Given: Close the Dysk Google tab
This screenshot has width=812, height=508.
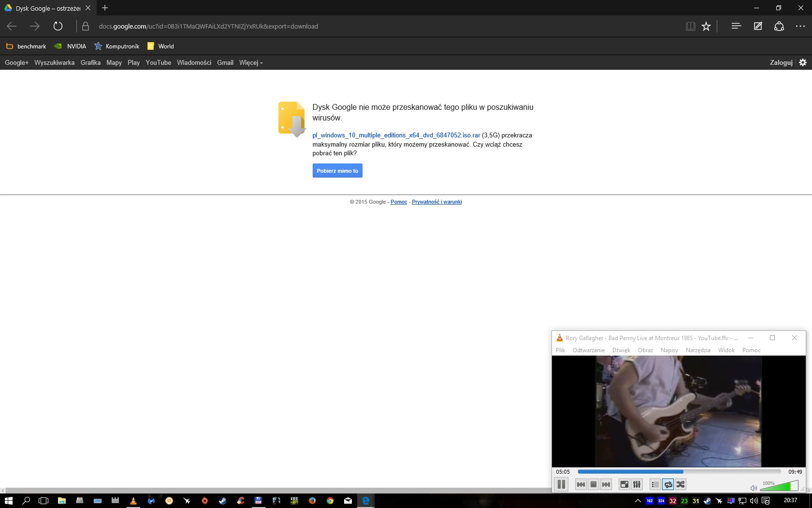Looking at the screenshot, I should [x=88, y=8].
